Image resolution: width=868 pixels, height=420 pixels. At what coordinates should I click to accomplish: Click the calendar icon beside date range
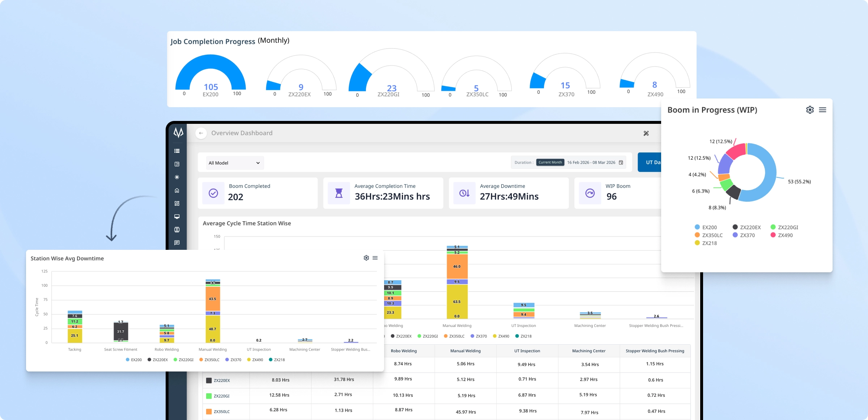point(621,163)
